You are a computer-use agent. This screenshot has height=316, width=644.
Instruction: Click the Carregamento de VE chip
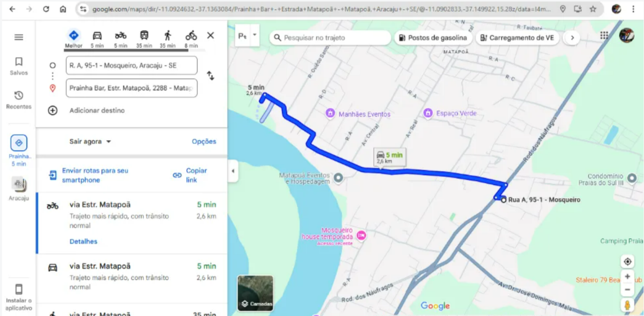[x=517, y=38]
